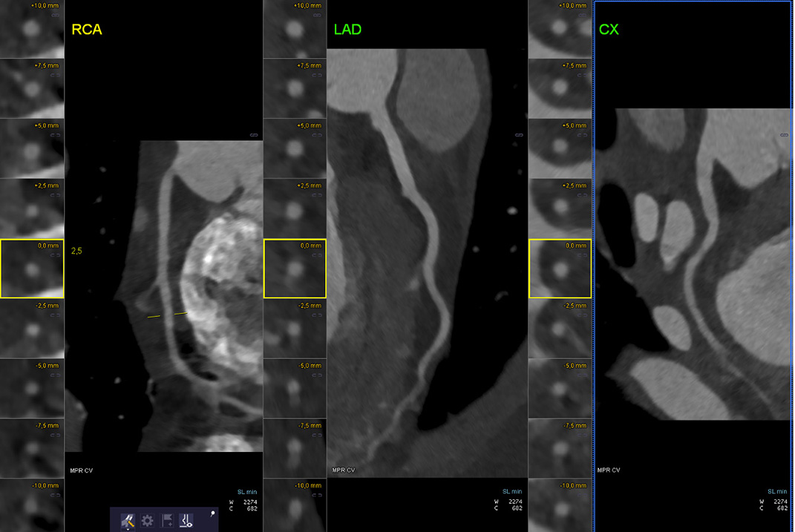Click link icon on RCA +10,0 mm slice
Viewport: 795px width, 532px height.
click(x=56, y=14)
